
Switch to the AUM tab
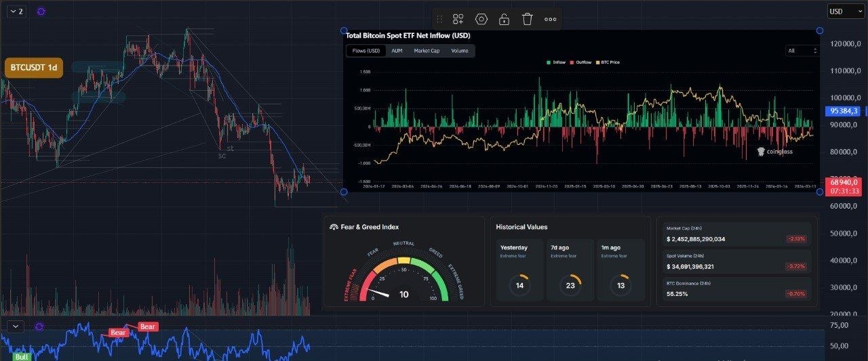[x=397, y=51]
